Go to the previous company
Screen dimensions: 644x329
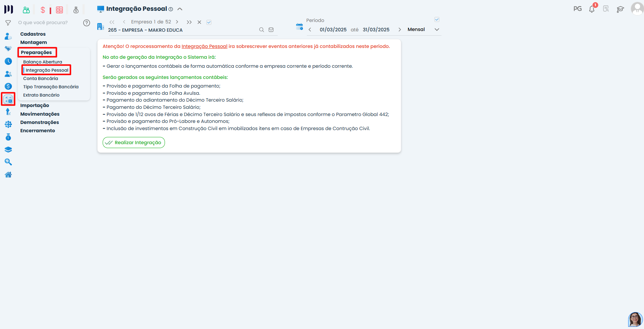pos(124,22)
